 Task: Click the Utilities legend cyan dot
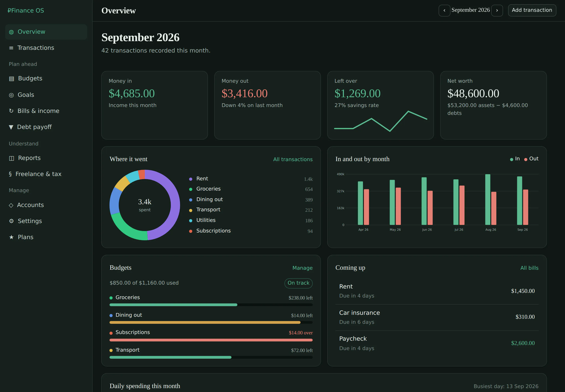click(190, 221)
